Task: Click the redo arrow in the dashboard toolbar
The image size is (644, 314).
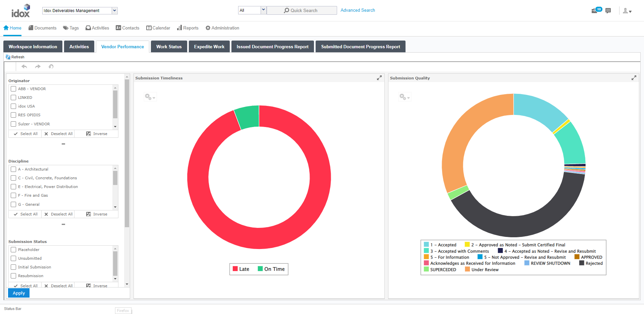Action: 38,66
